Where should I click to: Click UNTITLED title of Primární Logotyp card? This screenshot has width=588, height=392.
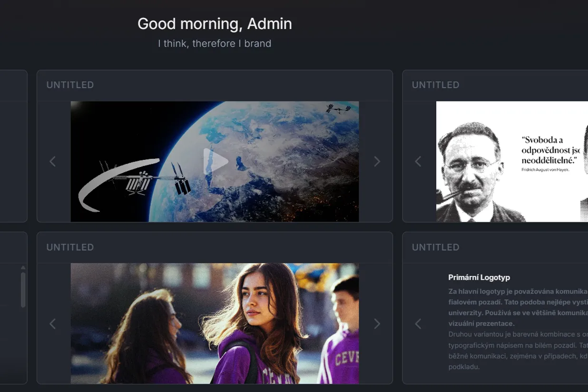coord(435,247)
